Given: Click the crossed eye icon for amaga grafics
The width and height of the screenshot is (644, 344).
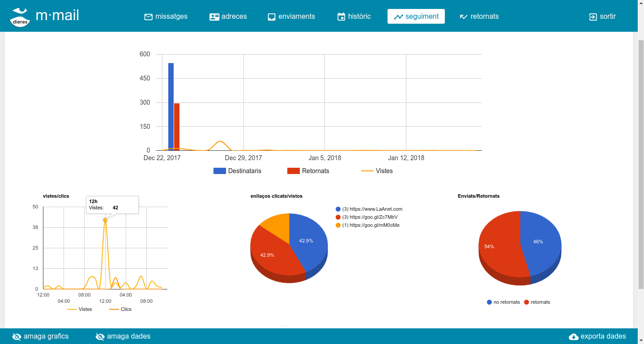Looking at the screenshot, I should [x=17, y=336].
